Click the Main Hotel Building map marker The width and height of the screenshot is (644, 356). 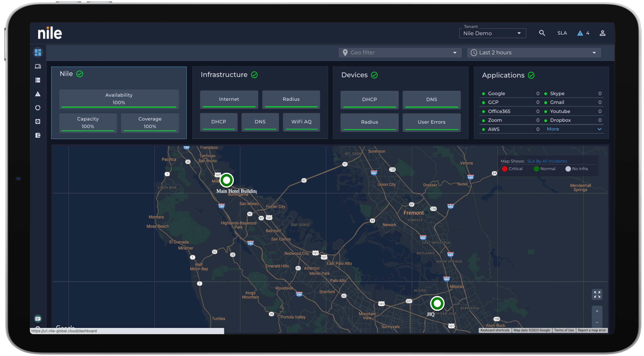pos(226,180)
